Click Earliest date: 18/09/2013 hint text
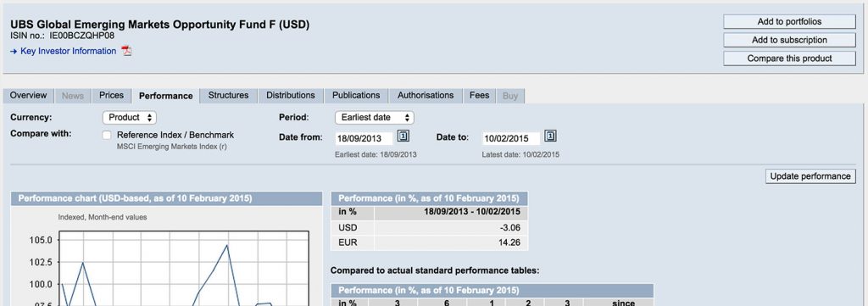The height and width of the screenshot is (306, 868). point(376,154)
